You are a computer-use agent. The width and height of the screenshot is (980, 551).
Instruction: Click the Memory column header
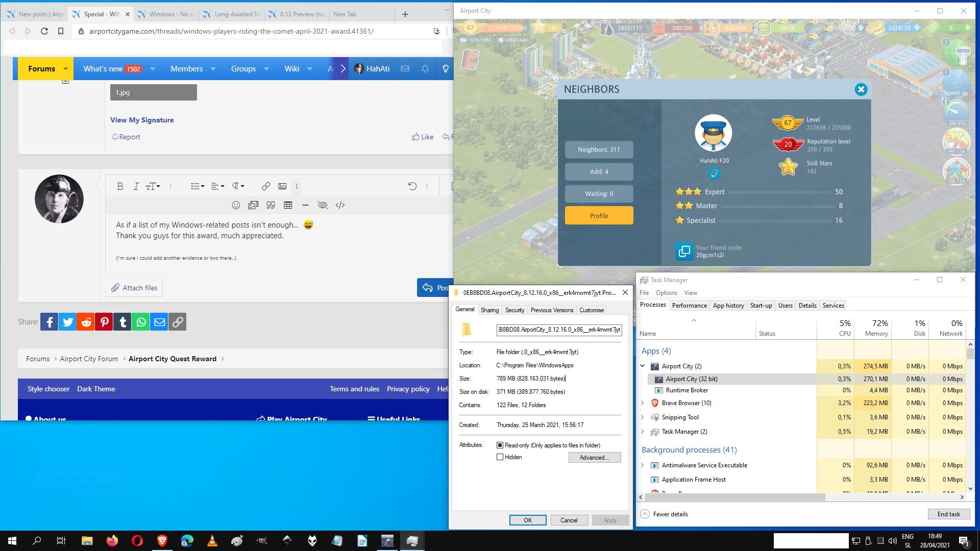pyautogui.click(x=873, y=328)
